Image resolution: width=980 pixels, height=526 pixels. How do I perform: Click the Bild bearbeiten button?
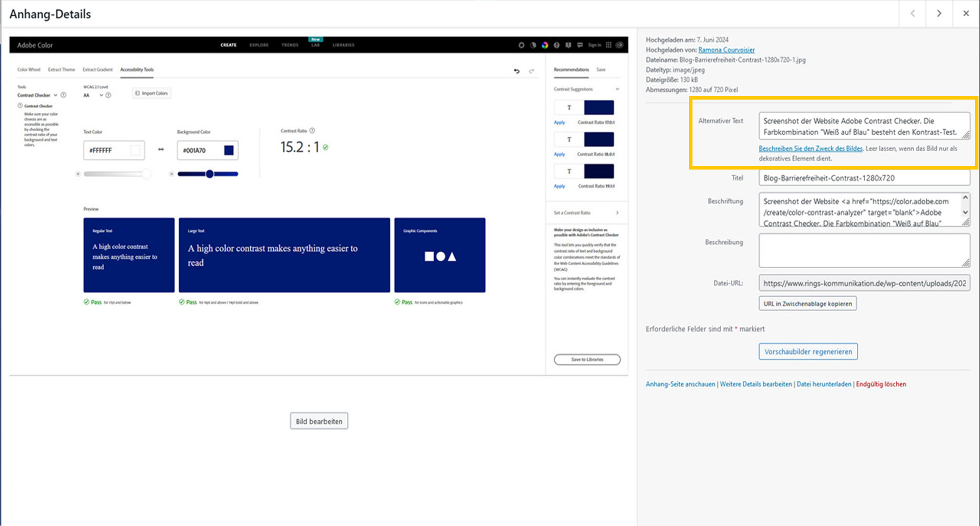pyautogui.click(x=319, y=421)
